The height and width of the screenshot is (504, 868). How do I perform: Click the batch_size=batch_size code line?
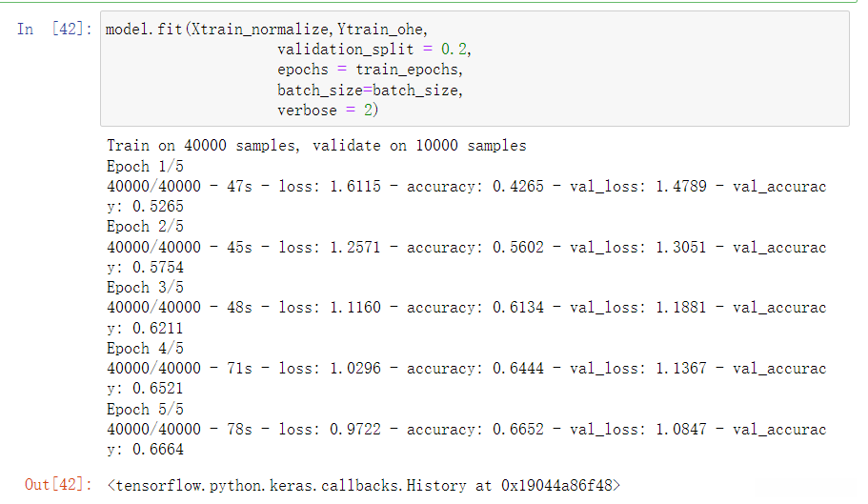pos(371,90)
